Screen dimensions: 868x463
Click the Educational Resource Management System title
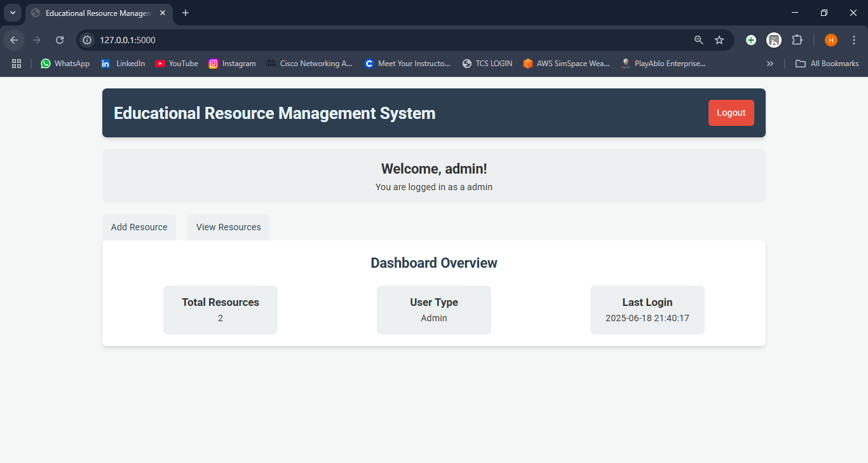tap(275, 113)
